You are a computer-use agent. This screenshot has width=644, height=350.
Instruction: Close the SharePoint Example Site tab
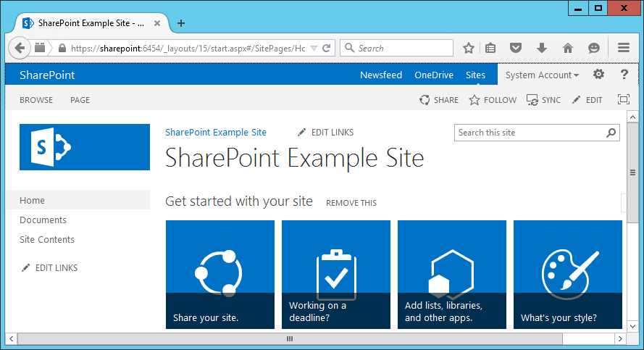pyautogui.click(x=157, y=23)
